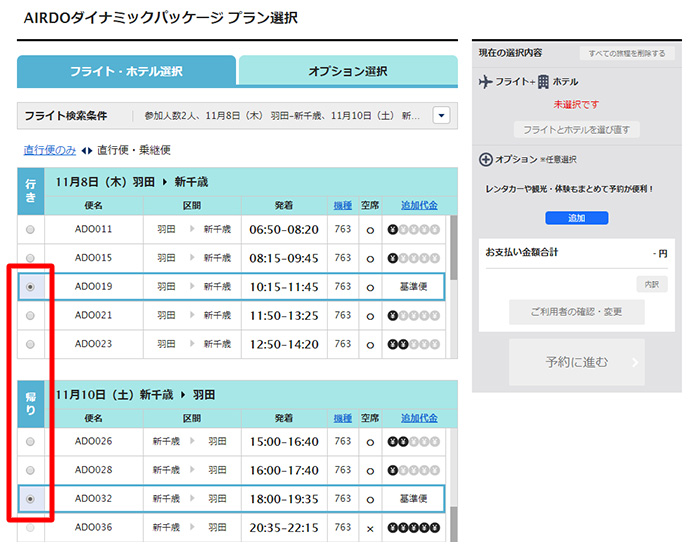The height and width of the screenshot is (554, 700).
Task: Open 機種 link in outbound table header
Action: (x=342, y=205)
